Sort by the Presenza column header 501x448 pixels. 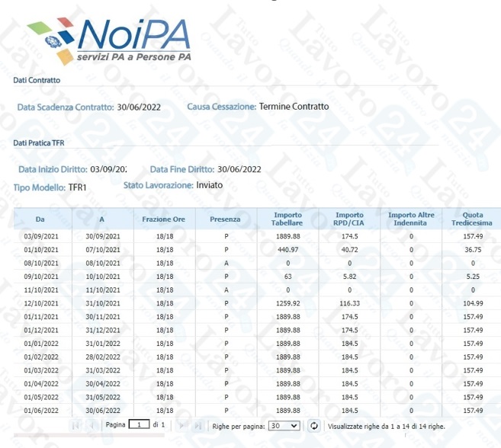[226, 219]
